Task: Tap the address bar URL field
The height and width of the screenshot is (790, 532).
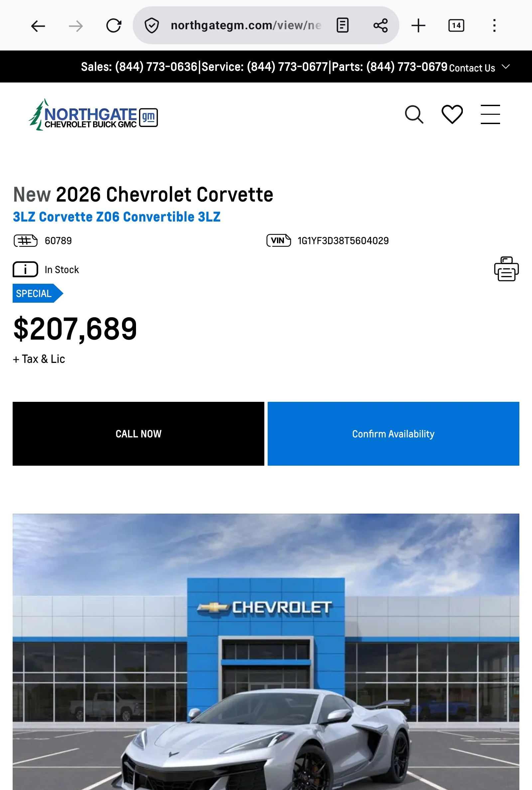Action: [246, 26]
